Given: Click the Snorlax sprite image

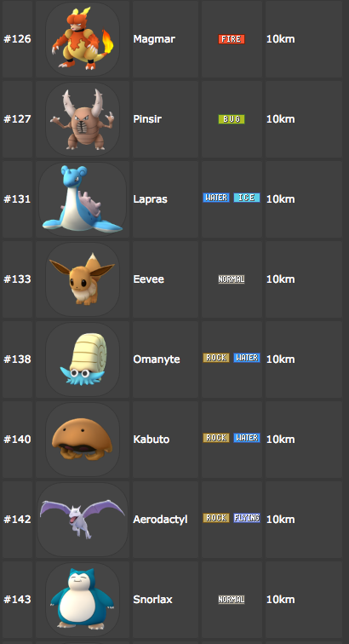Looking at the screenshot, I should click(82, 600).
